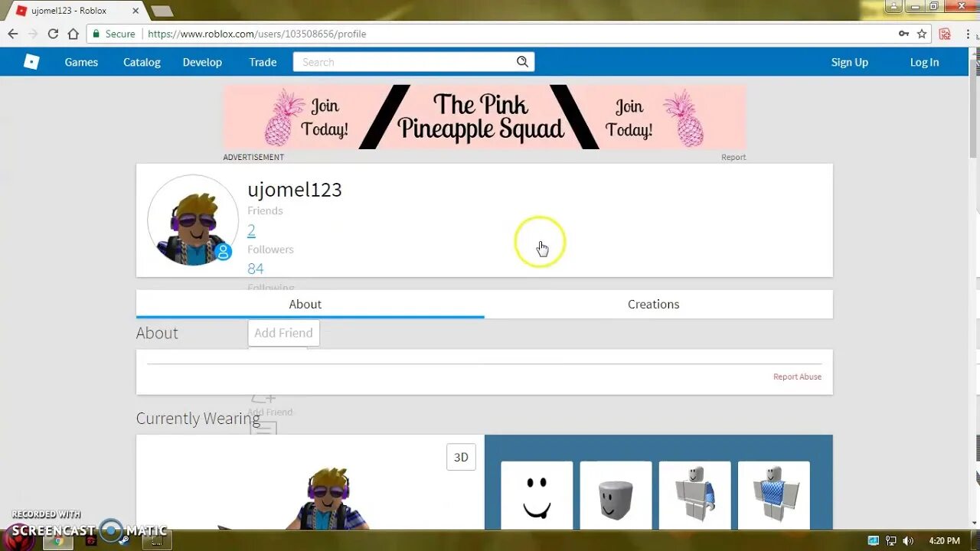Go back using browser back arrow
The image size is (980, 551).
pos(12,34)
